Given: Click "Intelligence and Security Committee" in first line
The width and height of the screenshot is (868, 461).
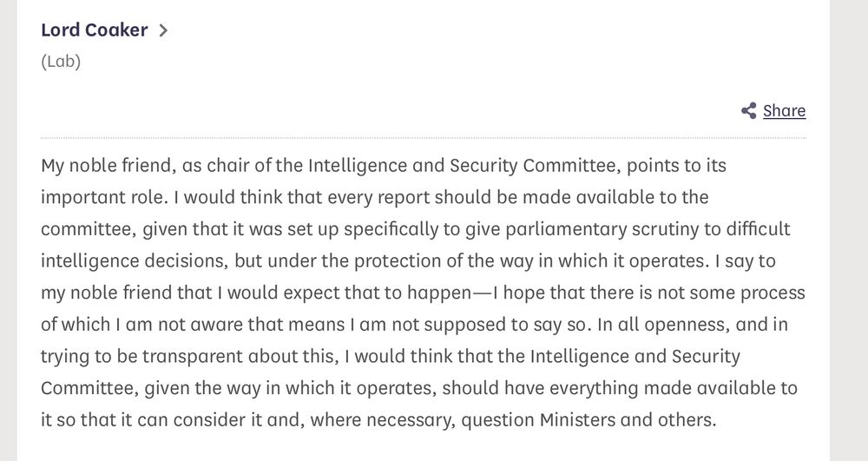Looking at the screenshot, I should point(464,166).
